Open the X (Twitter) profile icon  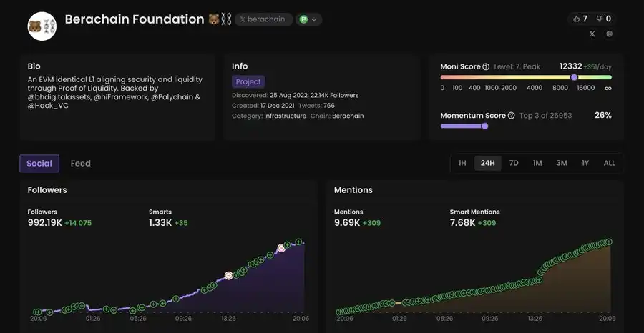coord(592,34)
